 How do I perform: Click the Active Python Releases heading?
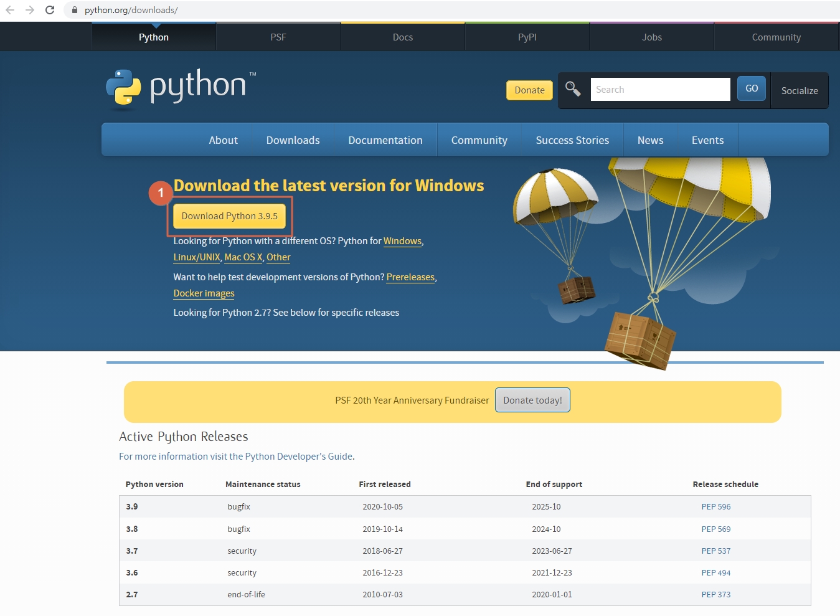point(184,437)
